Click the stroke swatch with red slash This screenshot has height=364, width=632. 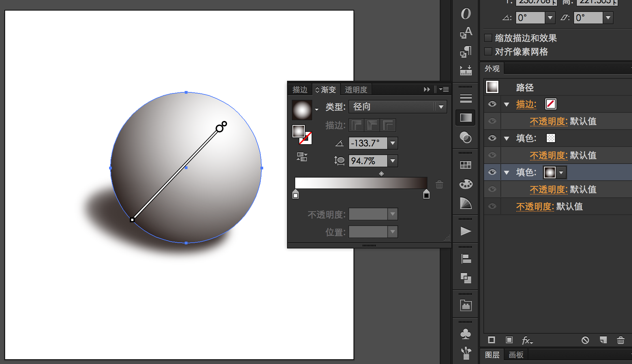click(551, 104)
